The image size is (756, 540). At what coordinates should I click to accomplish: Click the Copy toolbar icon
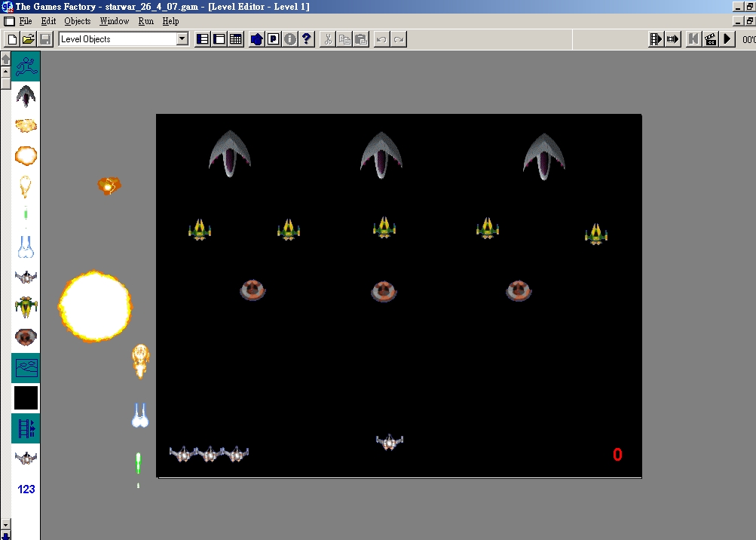point(344,39)
